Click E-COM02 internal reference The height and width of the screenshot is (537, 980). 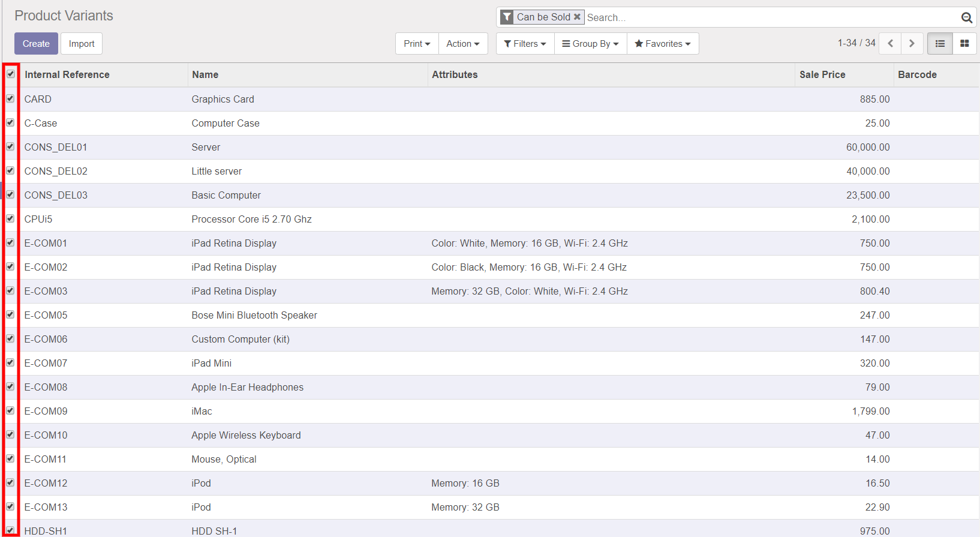pos(46,267)
